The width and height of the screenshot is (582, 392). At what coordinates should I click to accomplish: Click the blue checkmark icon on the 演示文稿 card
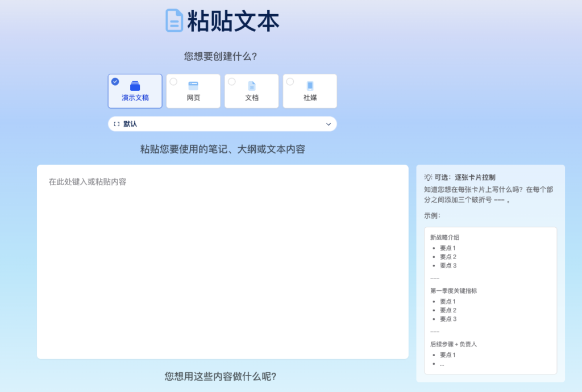tap(115, 80)
